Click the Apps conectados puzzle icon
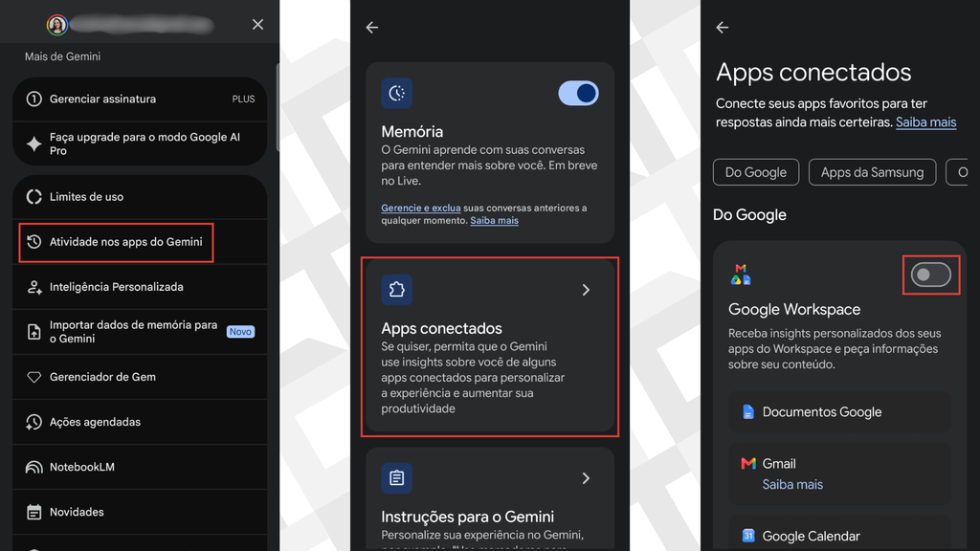This screenshot has width=980, height=551. tap(397, 290)
